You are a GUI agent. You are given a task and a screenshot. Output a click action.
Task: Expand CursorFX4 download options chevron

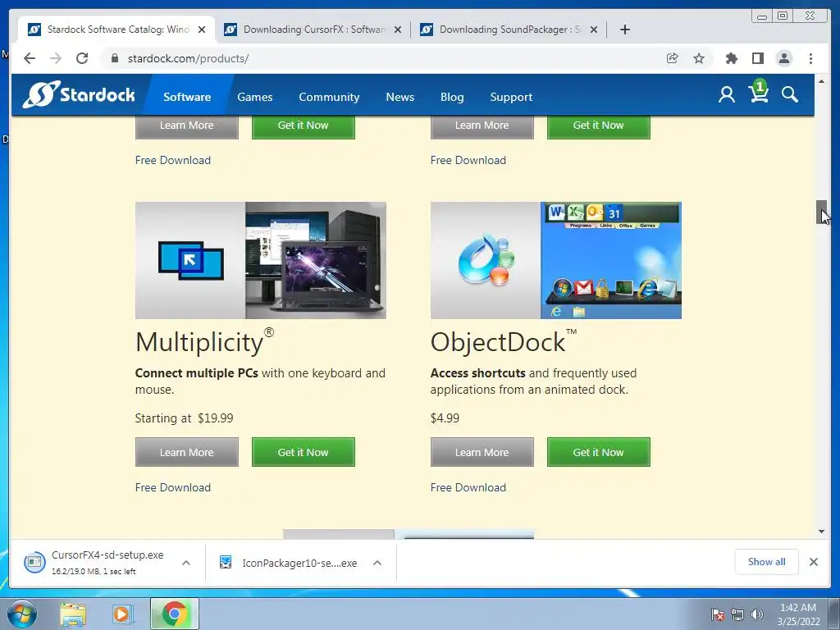[x=186, y=563]
